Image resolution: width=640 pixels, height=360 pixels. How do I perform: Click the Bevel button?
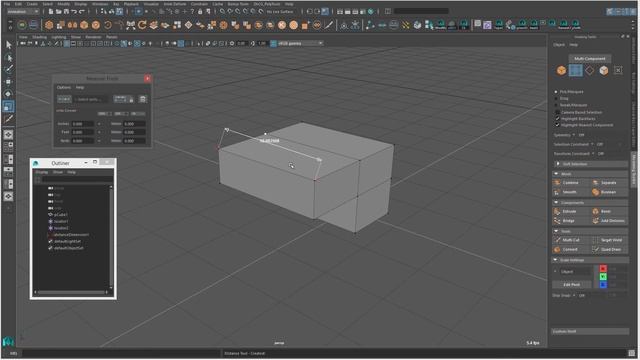[608, 211]
